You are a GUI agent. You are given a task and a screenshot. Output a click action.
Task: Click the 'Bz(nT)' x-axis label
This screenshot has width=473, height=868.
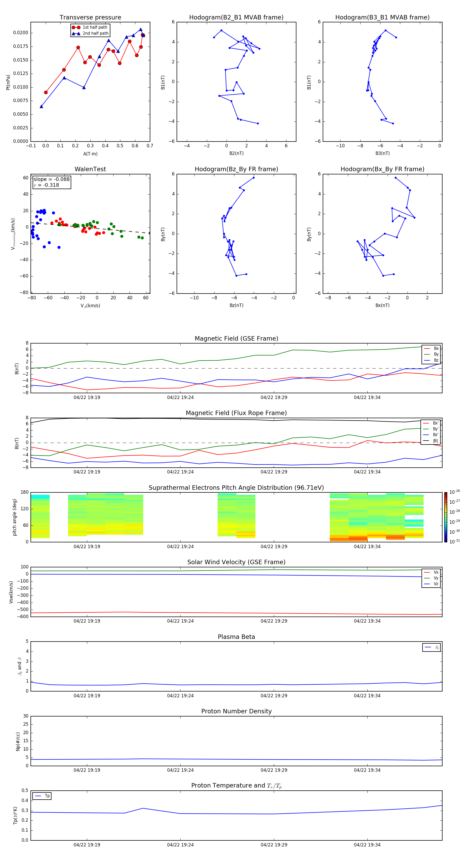236,305
